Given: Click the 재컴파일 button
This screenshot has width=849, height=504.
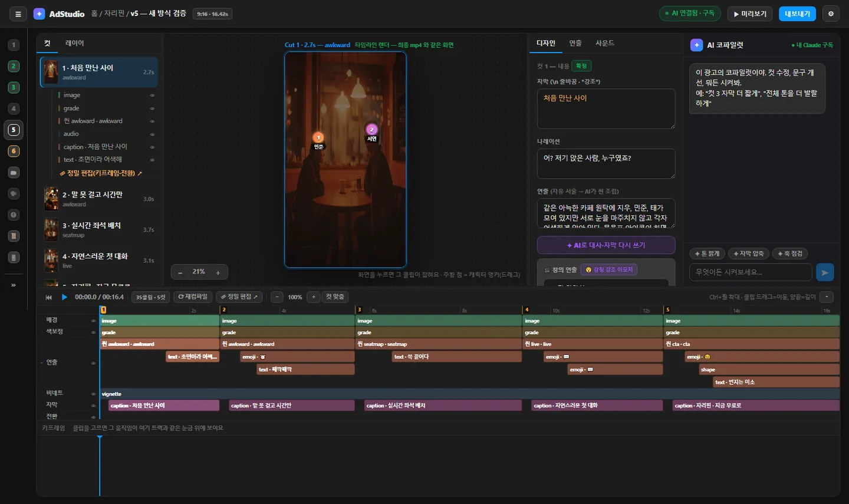Looking at the screenshot, I should point(193,297).
